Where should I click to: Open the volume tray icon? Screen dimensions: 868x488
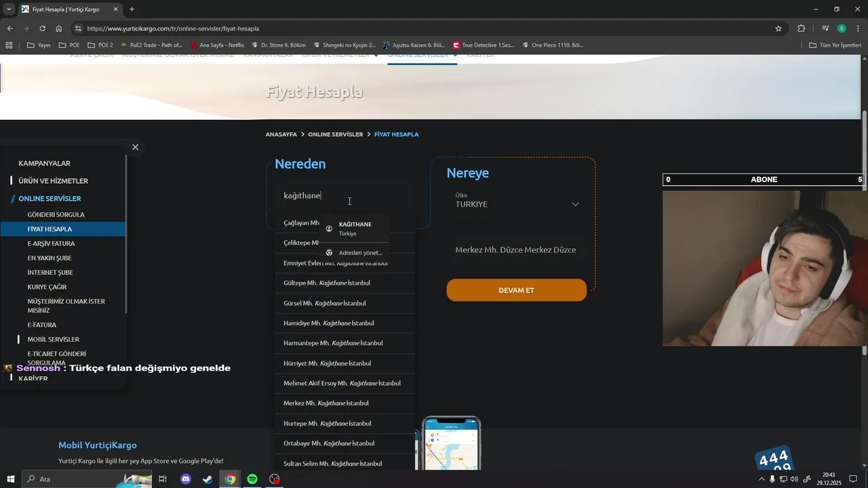(x=795, y=479)
